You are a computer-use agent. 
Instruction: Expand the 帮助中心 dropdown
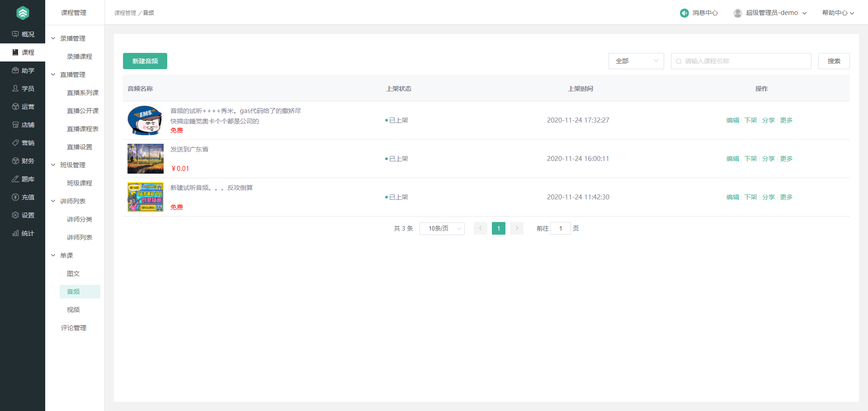click(x=838, y=13)
